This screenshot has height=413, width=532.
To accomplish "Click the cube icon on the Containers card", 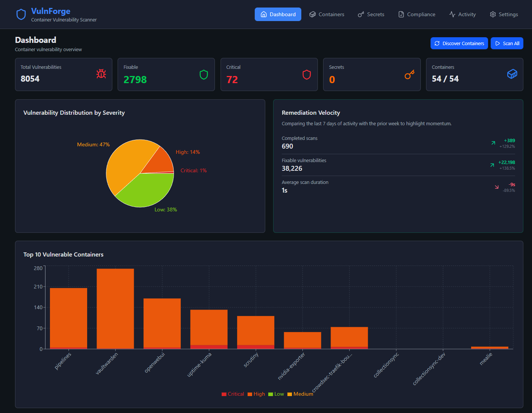I will [512, 74].
